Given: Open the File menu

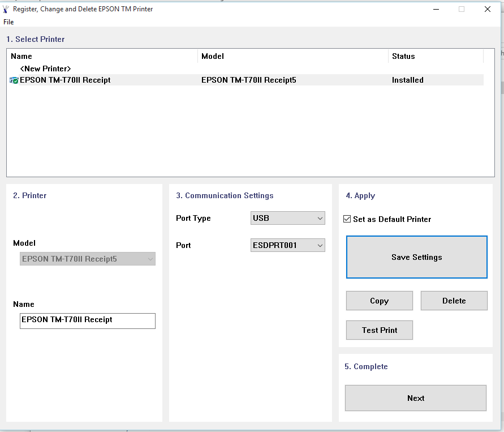Looking at the screenshot, I should (x=8, y=22).
